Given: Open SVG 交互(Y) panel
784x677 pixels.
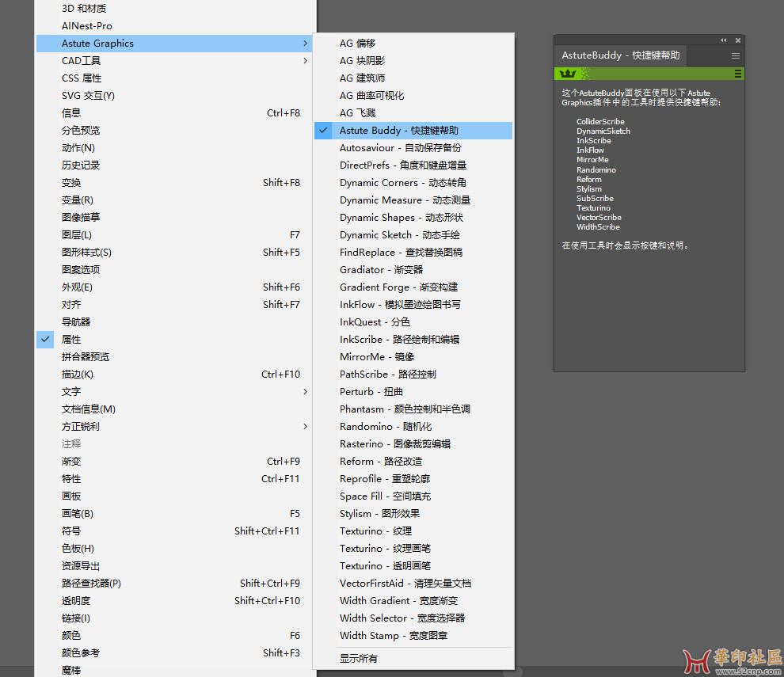Looking at the screenshot, I should [x=174, y=96].
